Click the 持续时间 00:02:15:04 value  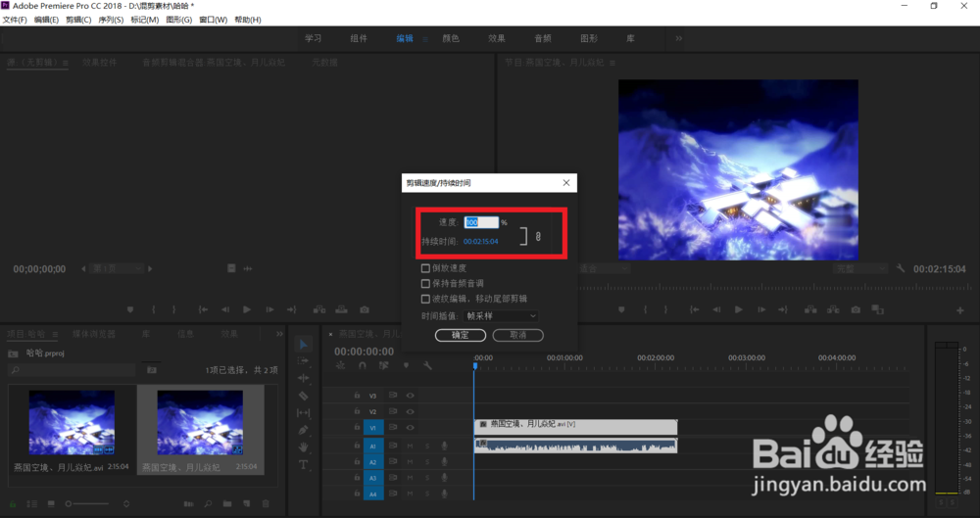click(480, 241)
